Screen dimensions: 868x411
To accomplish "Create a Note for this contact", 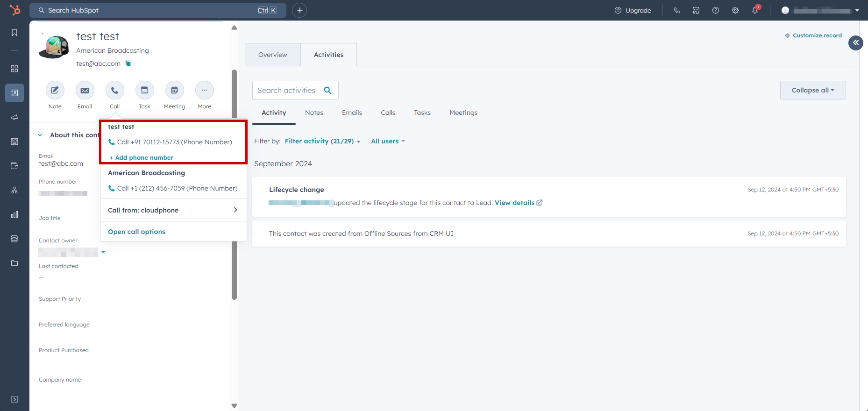I will coord(55,90).
